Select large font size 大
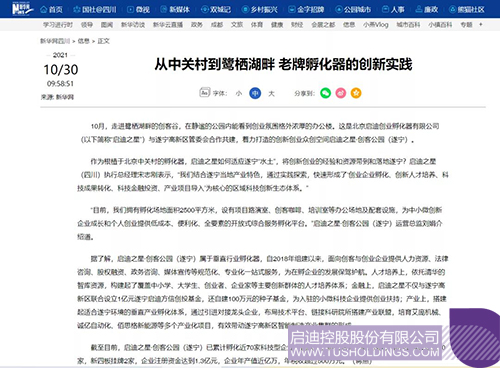The width and height of the screenshot is (500, 368). (271, 93)
